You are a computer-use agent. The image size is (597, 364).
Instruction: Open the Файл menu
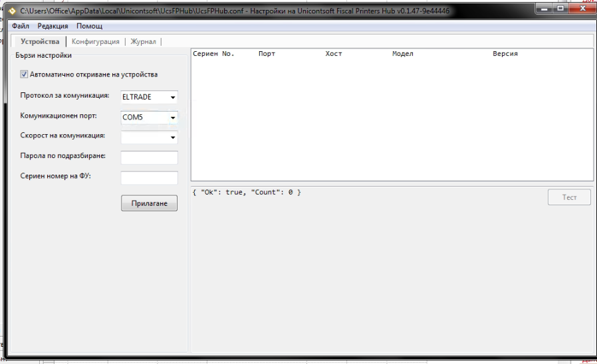[21, 26]
